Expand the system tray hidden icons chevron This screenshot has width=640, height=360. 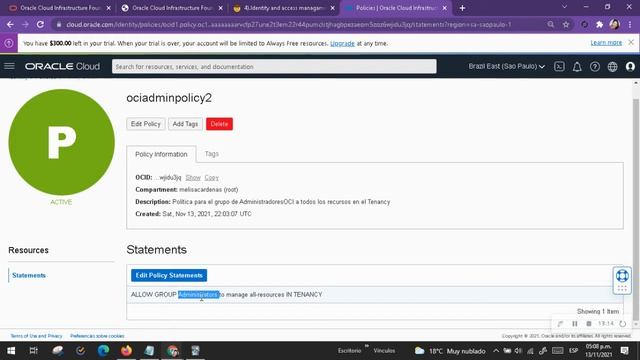(496, 351)
